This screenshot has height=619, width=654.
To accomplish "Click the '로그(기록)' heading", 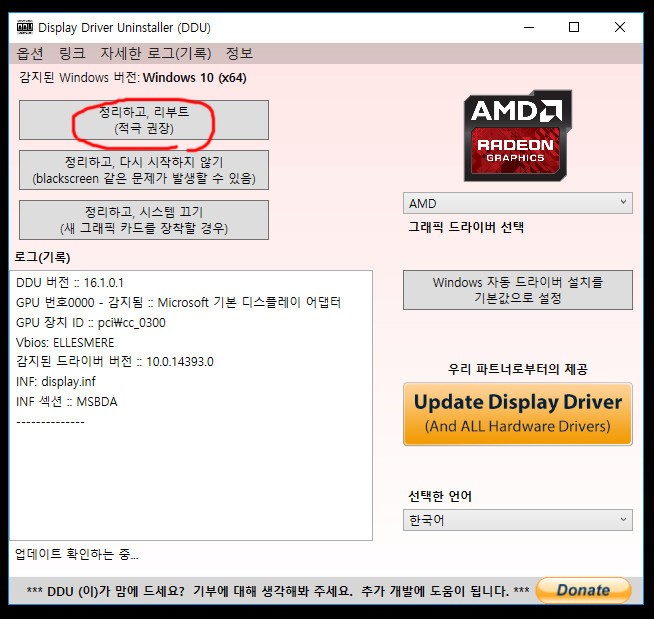I will pos(42,257).
